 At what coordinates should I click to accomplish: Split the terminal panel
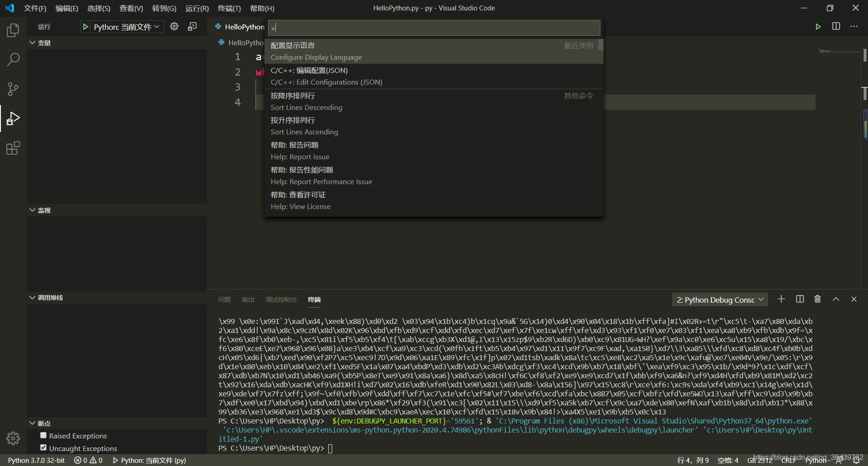coord(800,299)
